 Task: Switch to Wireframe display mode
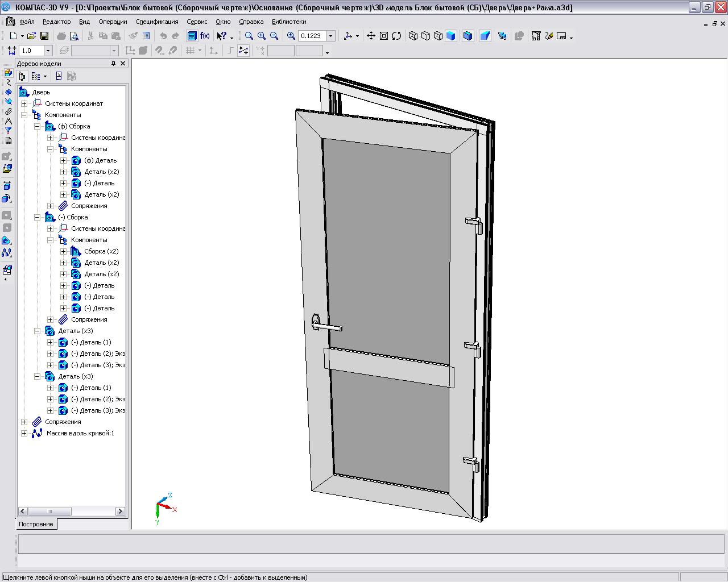click(413, 36)
